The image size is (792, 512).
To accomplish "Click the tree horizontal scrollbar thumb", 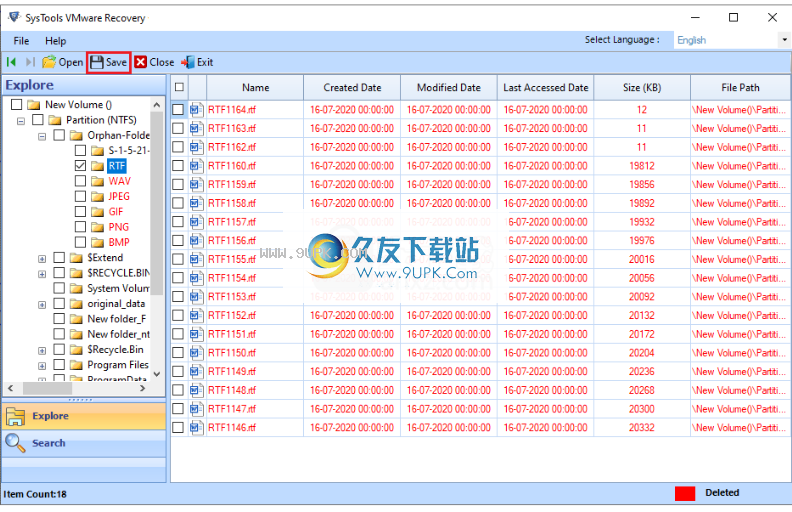I will click(46, 388).
